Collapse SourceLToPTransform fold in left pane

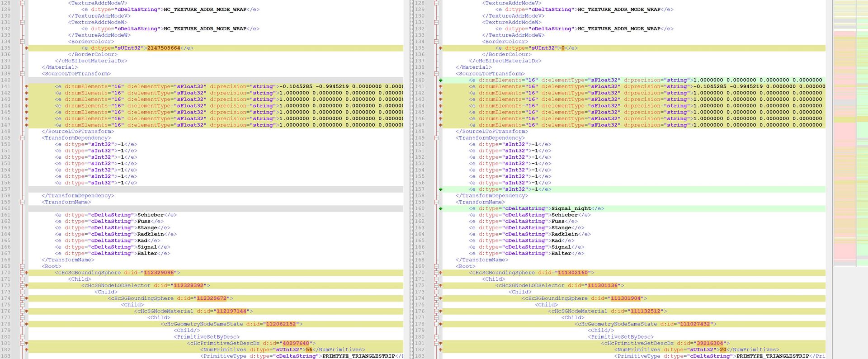pyautogui.click(x=22, y=74)
